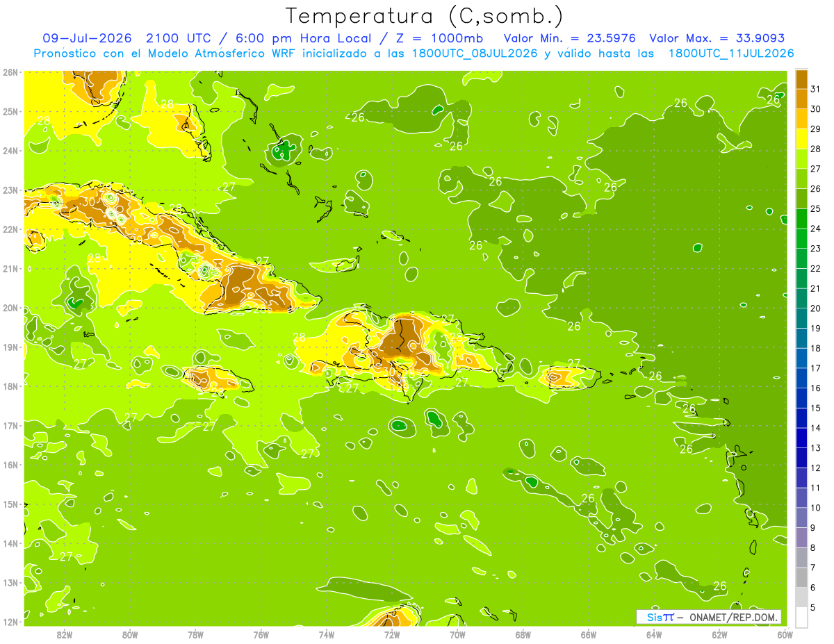Click the 12N latitude axis label
The width and height of the screenshot is (834, 644).
(10, 622)
